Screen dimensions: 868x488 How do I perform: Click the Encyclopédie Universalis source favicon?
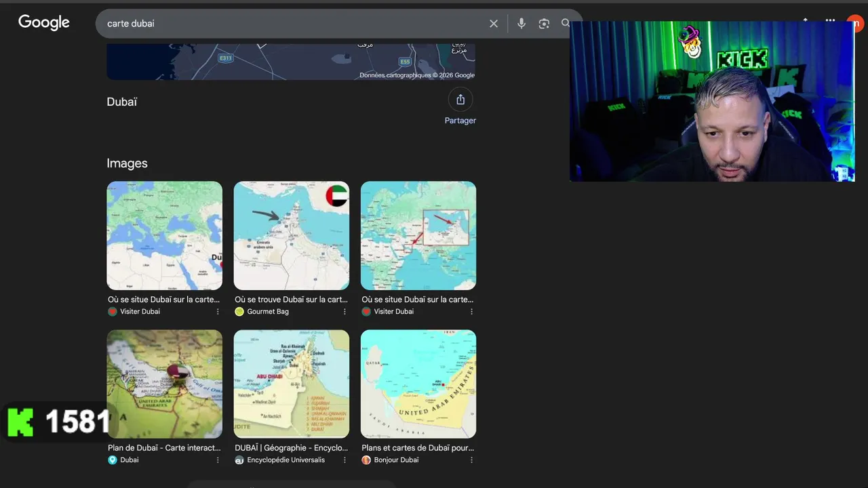point(239,460)
